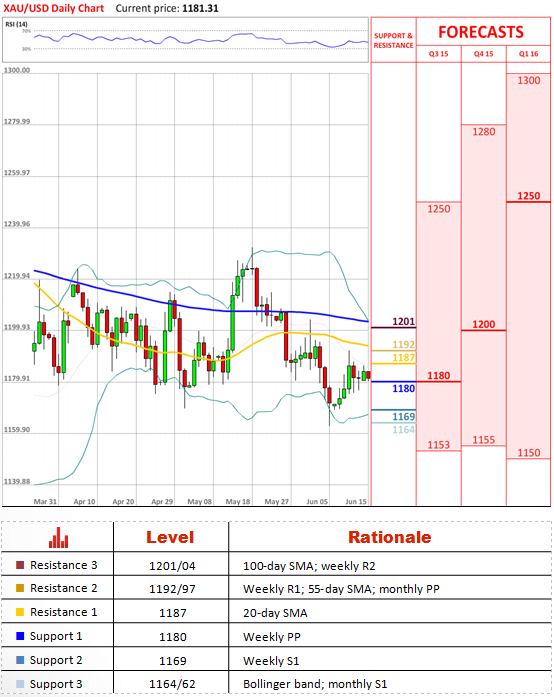This screenshot has width=554, height=697.
Task: Select the Support 2 steel-blue color swatch
Action: coord(20,660)
